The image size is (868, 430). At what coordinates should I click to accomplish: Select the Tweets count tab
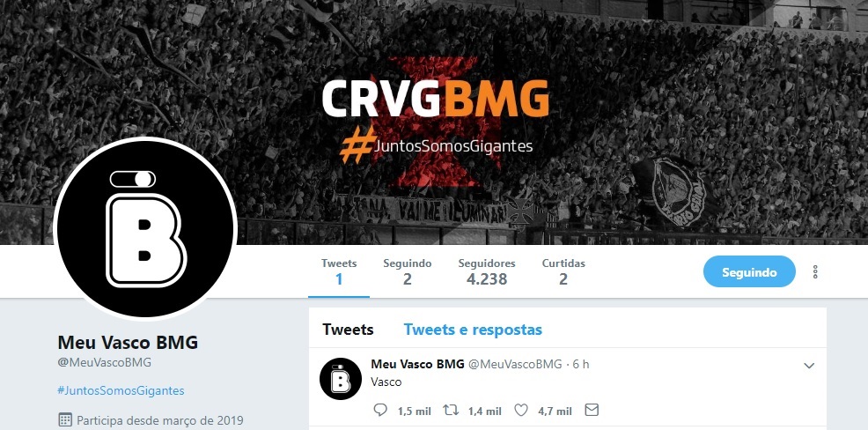[x=339, y=271]
